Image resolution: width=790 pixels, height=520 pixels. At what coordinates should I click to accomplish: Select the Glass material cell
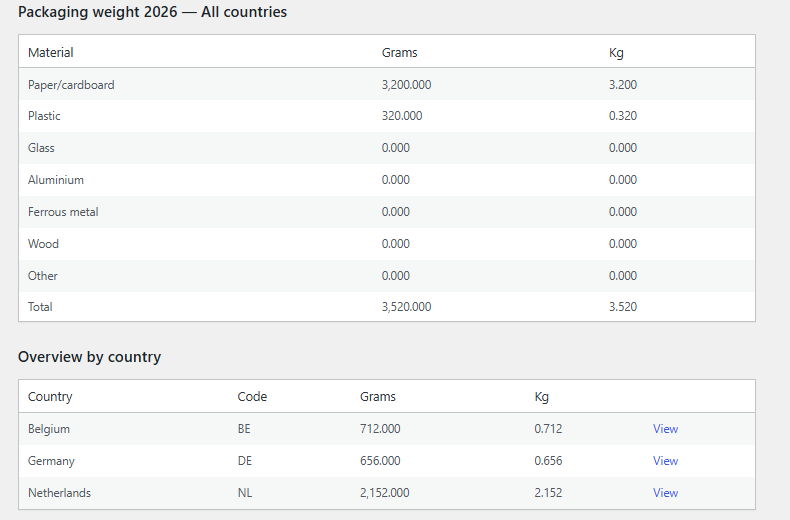(x=41, y=148)
